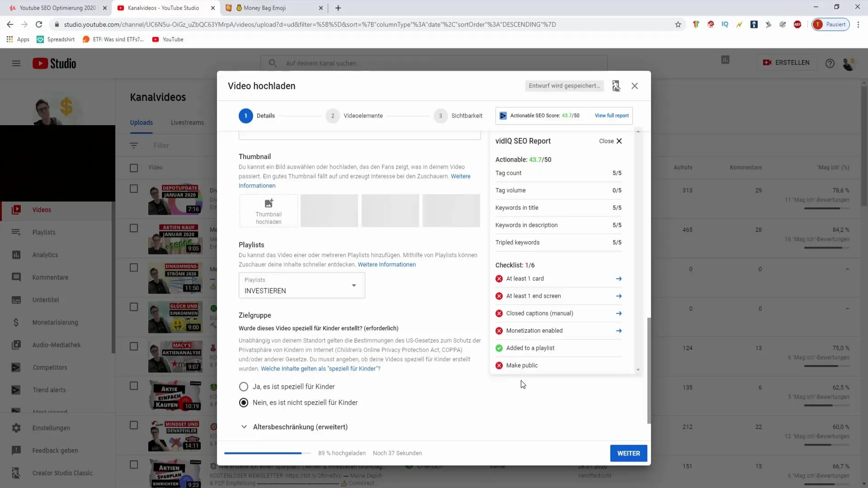
Task: Check the Aktie einfach kaufen video checkbox
Action: (134, 386)
